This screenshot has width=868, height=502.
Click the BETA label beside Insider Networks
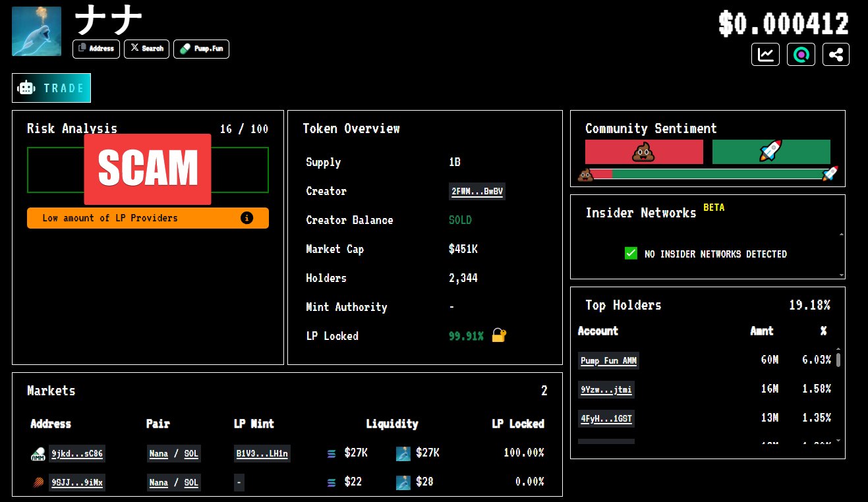coord(714,208)
